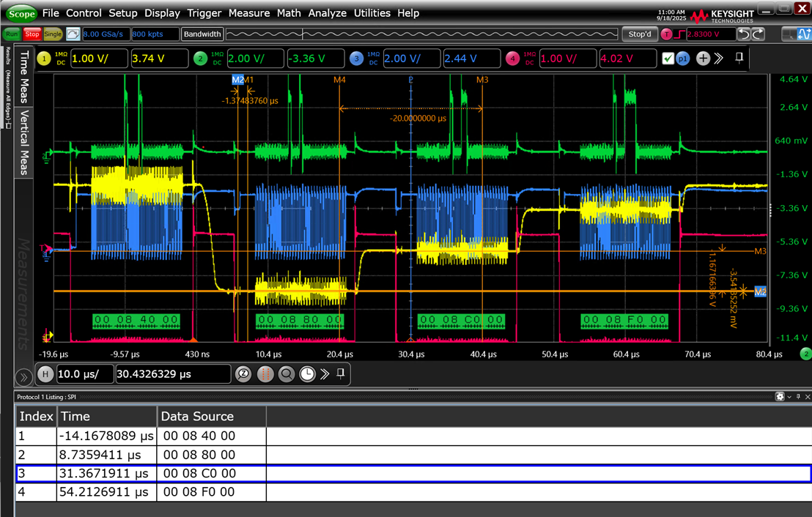Open the Setup menu

122,13
